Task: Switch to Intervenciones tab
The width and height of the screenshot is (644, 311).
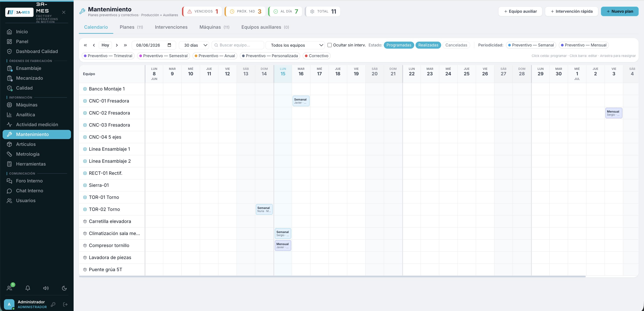Action: coord(171,27)
